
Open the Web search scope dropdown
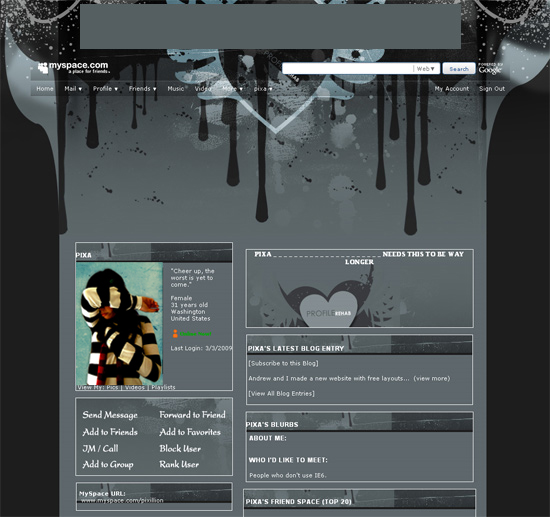pyautogui.click(x=426, y=69)
